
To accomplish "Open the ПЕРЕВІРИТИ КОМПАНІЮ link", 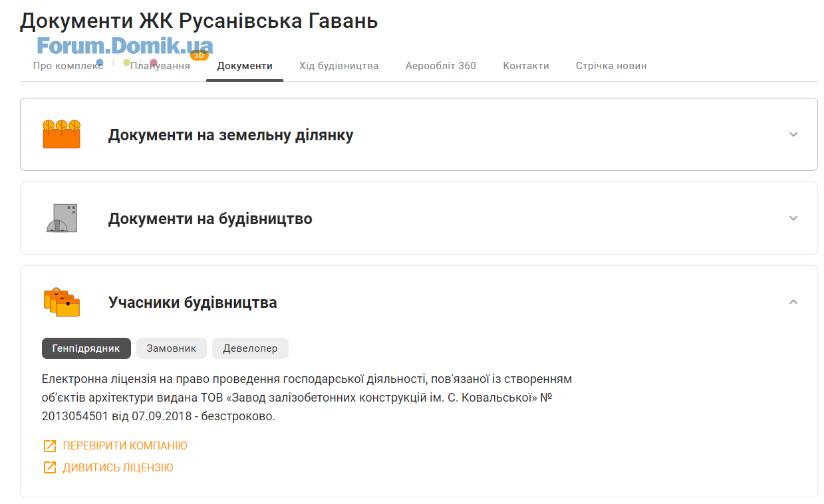I will pyautogui.click(x=125, y=445).
